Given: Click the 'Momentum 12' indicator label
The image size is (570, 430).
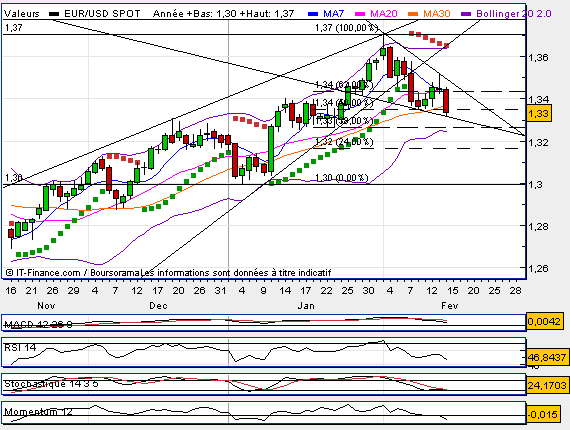Looking at the screenshot, I should [38, 412].
